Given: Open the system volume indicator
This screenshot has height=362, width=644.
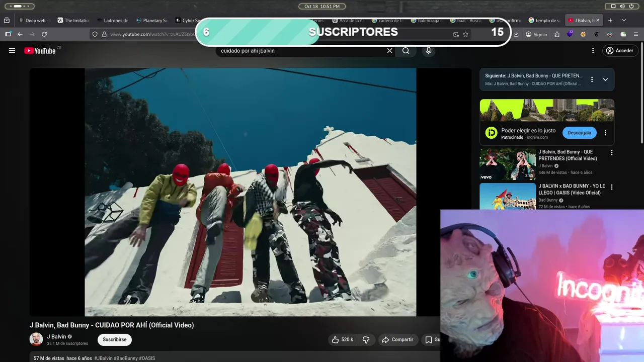Looking at the screenshot, I should (622, 6).
